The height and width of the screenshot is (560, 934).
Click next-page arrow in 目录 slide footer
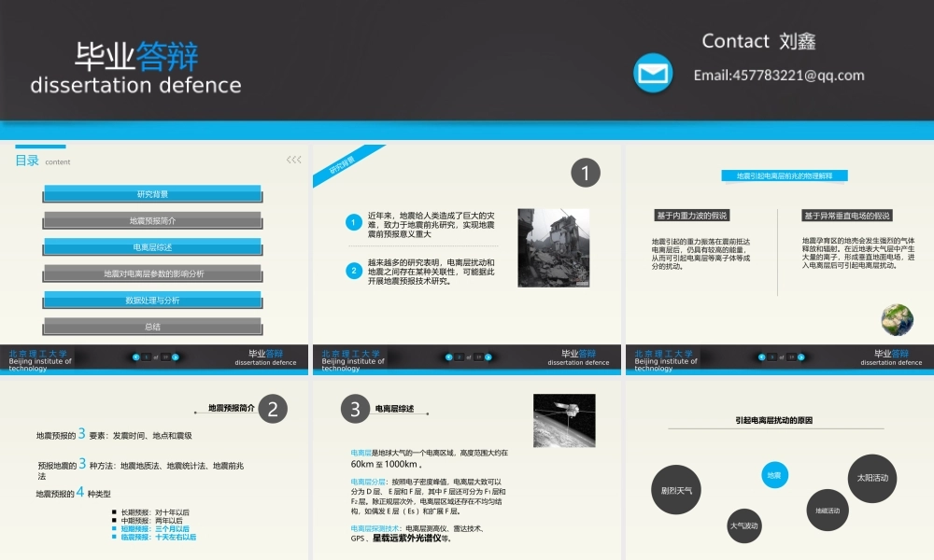pos(176,357)
